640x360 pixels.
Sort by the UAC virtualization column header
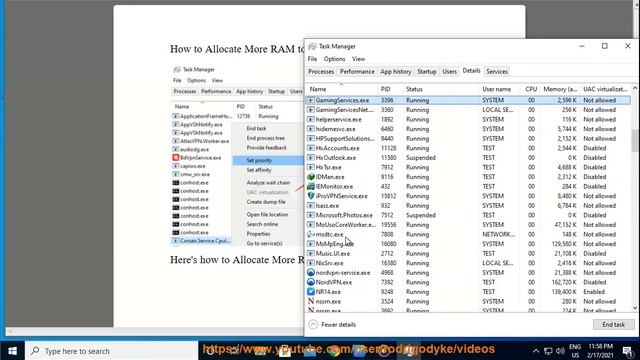click(x=605, y=89)
